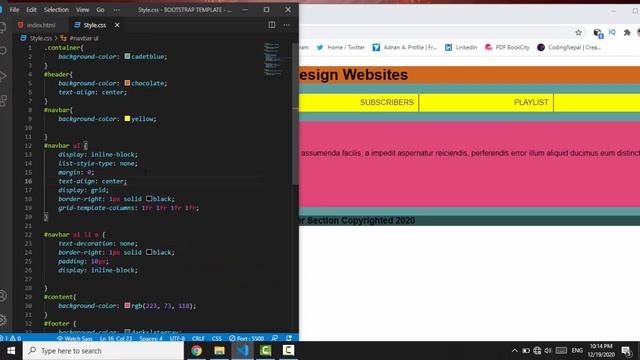Open Home / Twitter bookmark
640x360 pixels.
(x=340, y=47)
